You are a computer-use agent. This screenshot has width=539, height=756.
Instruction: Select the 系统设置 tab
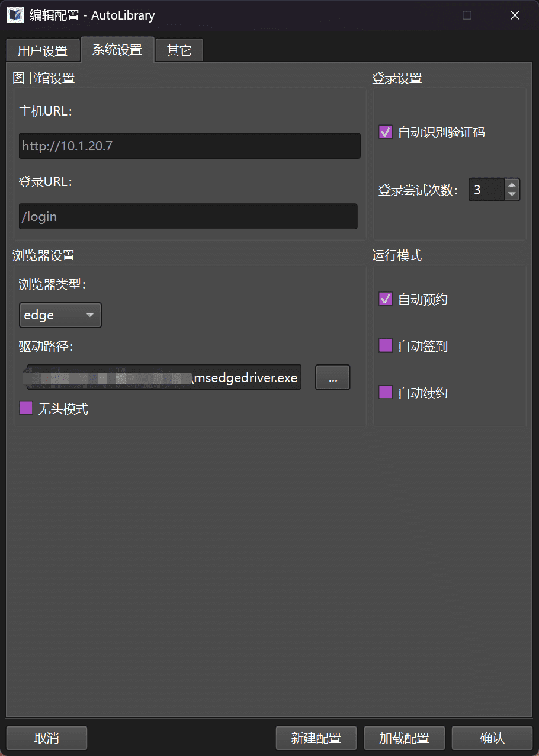point(117,50)
